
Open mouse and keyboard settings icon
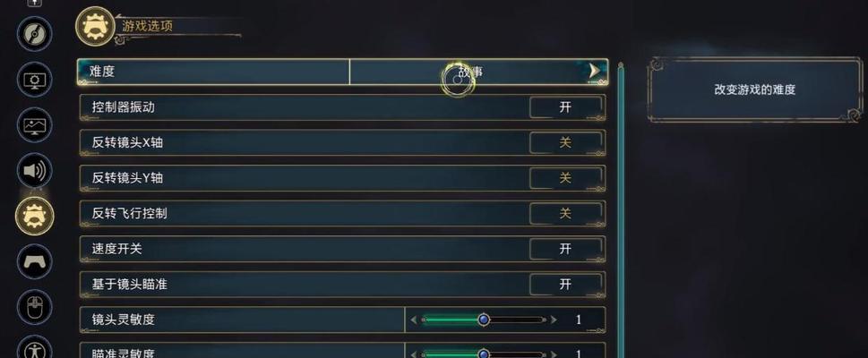tap(34, 306)
